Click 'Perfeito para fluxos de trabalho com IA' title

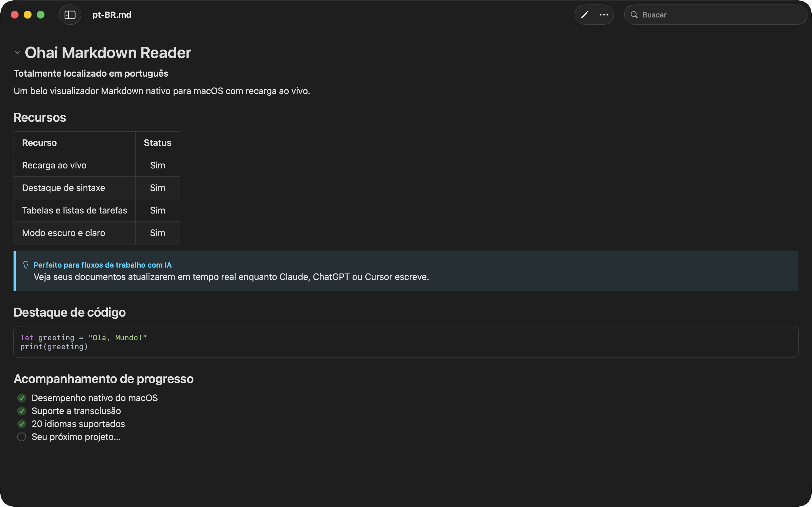pyautogui.click(x=102, y=265)
